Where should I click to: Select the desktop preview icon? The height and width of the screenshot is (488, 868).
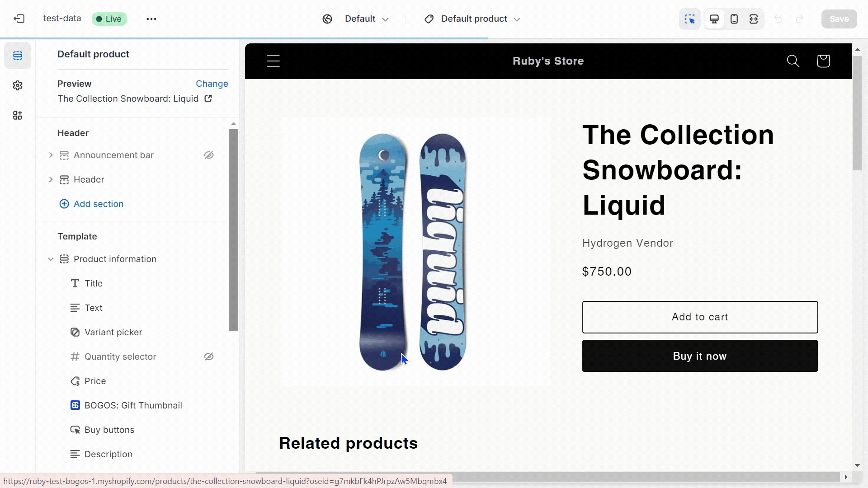coord(714,19)
